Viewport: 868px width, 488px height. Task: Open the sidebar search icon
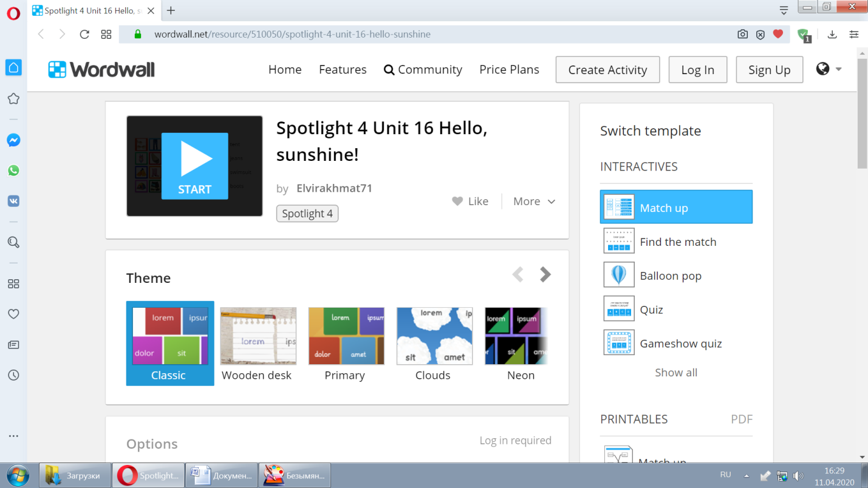click(x=13, y=243)
